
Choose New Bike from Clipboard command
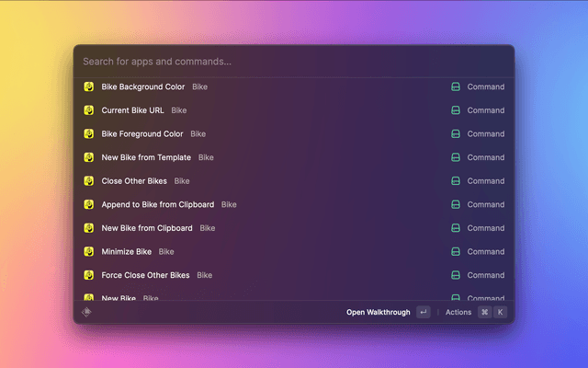pyautogui.click(x=147, y=228)
